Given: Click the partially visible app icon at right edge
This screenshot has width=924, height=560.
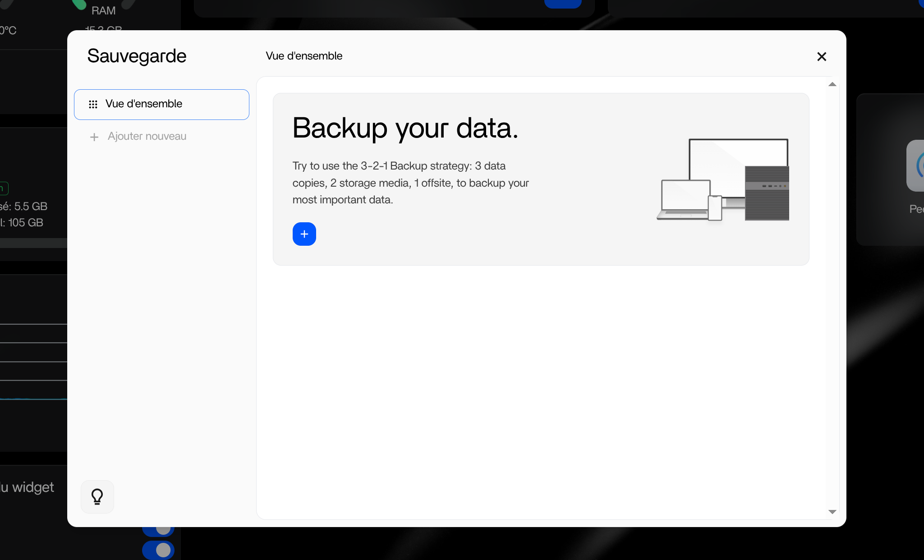Looking at the screenshot, I should [916, 165].
